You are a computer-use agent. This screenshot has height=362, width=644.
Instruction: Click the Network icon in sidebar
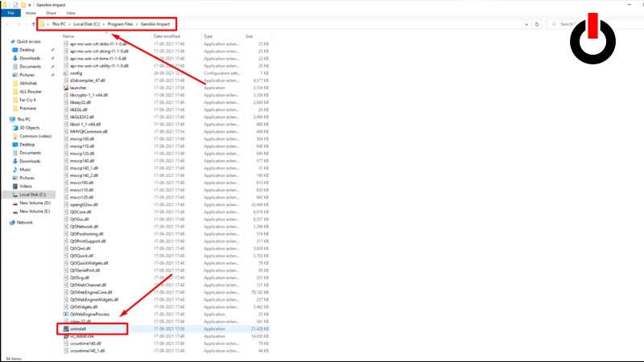tap(12, 223)
